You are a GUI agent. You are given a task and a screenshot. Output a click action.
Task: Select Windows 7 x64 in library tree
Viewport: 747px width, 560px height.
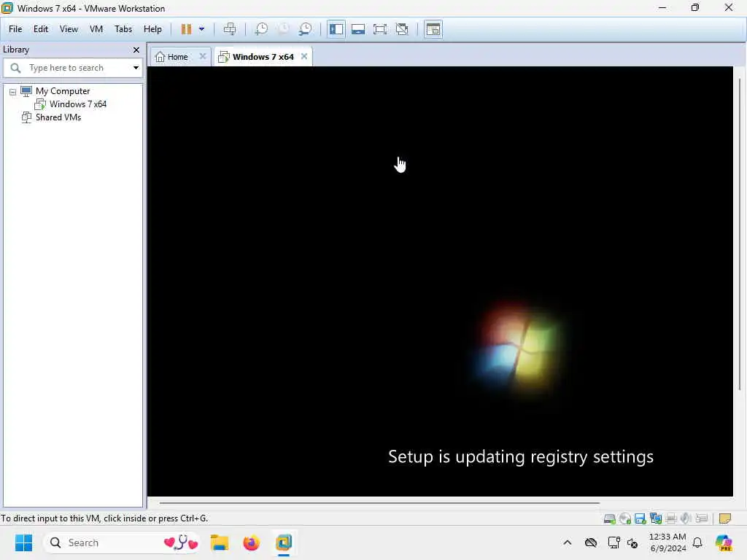tap(77, 104)
